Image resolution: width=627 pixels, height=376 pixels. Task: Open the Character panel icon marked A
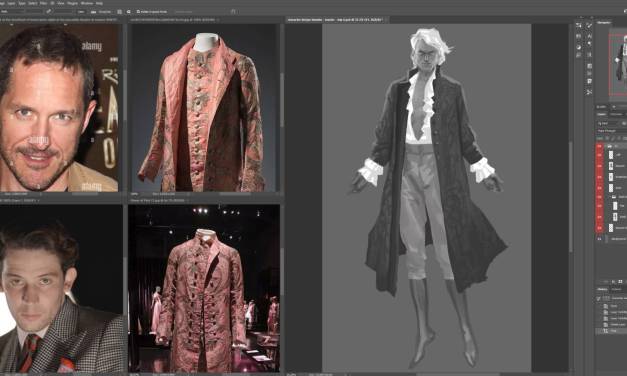tap(589, 36)
